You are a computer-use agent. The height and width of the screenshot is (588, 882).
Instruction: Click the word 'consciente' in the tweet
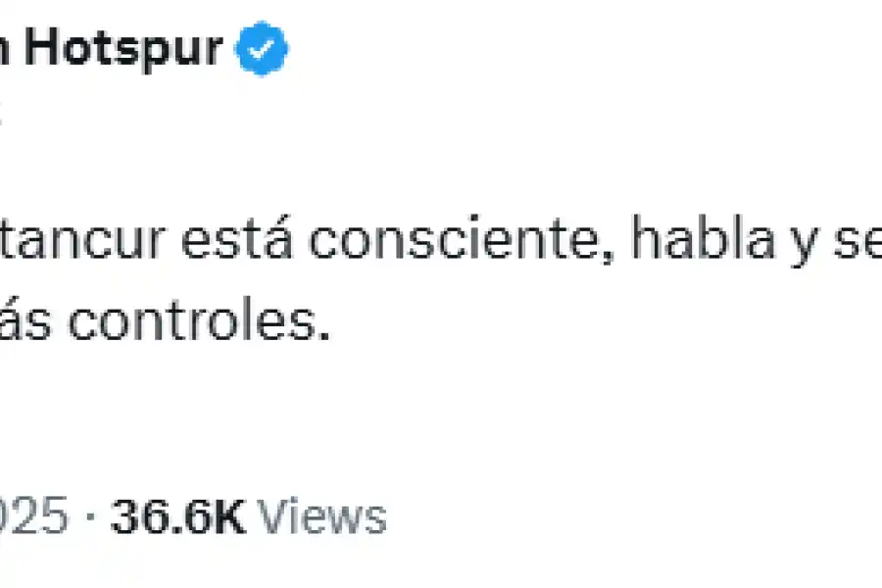pos(461,239)
